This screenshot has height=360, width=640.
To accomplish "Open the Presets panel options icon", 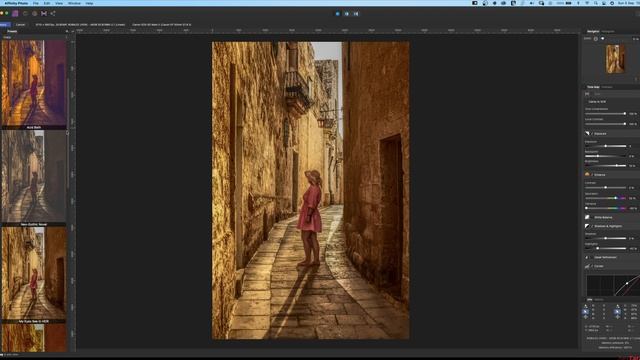I will pos(67,31).
